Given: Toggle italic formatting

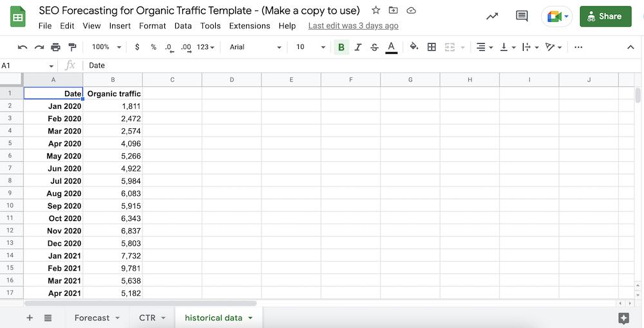Looking at the screenshot, I should [x=357, y=47].
